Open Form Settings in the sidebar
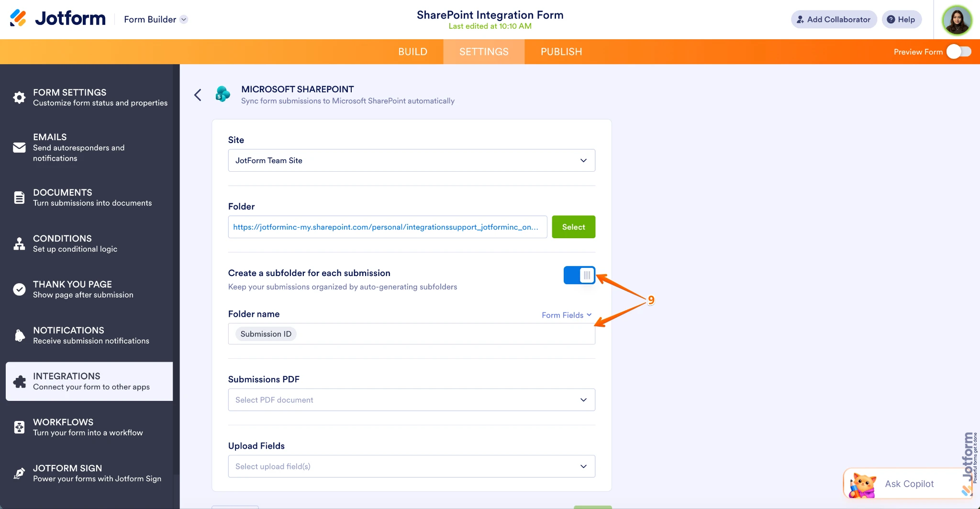 [89, 97]
